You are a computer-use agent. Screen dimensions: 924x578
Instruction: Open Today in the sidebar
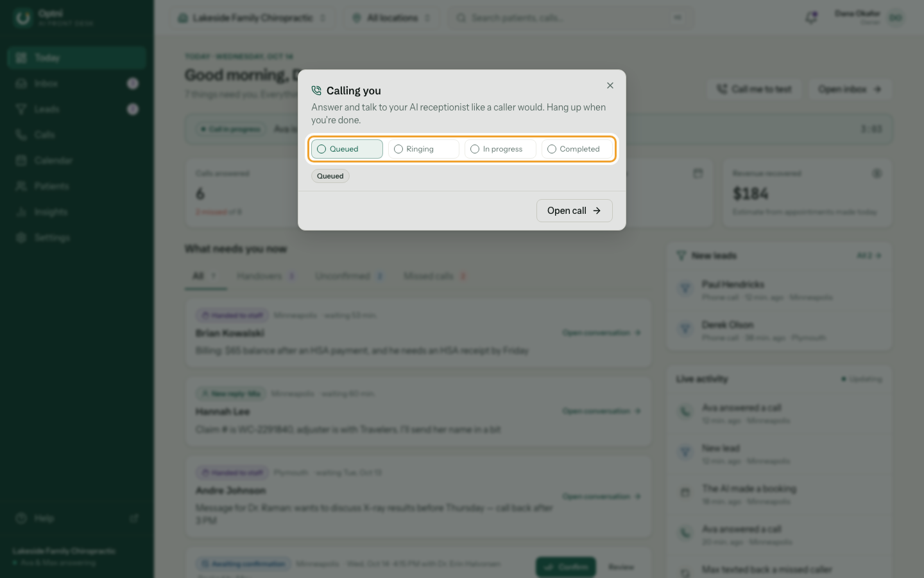coord(77,58)
